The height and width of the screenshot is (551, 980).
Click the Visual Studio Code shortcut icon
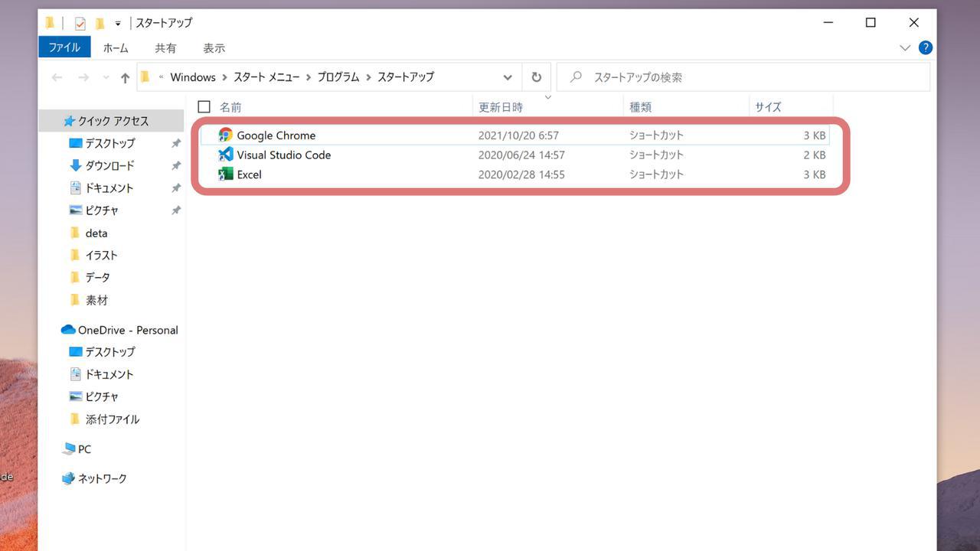[x=225, y=155]
